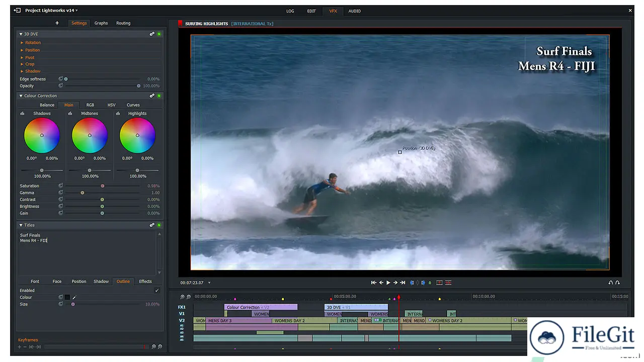The image size is (644, 362).
Task: Remove keyframe with minus icon in Keyframes
Action: (25, 347)
